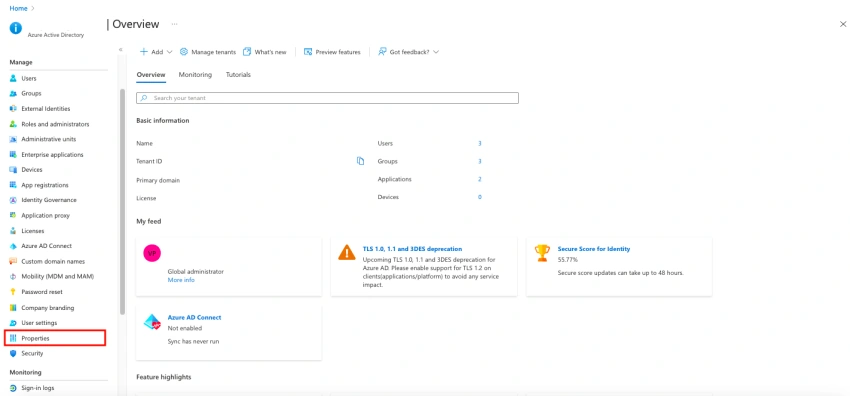This screenshot has width=850, height=396.
Task: Select Company branding icon
Action: point(14,308)
